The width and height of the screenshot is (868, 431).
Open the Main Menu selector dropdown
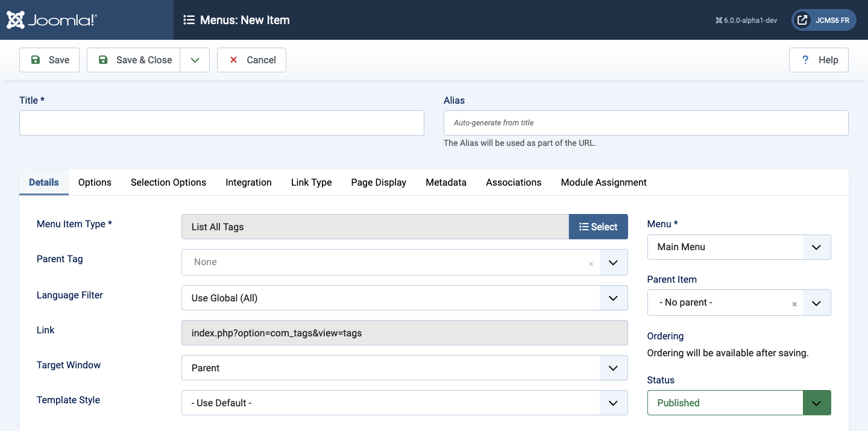pos(817,247)
